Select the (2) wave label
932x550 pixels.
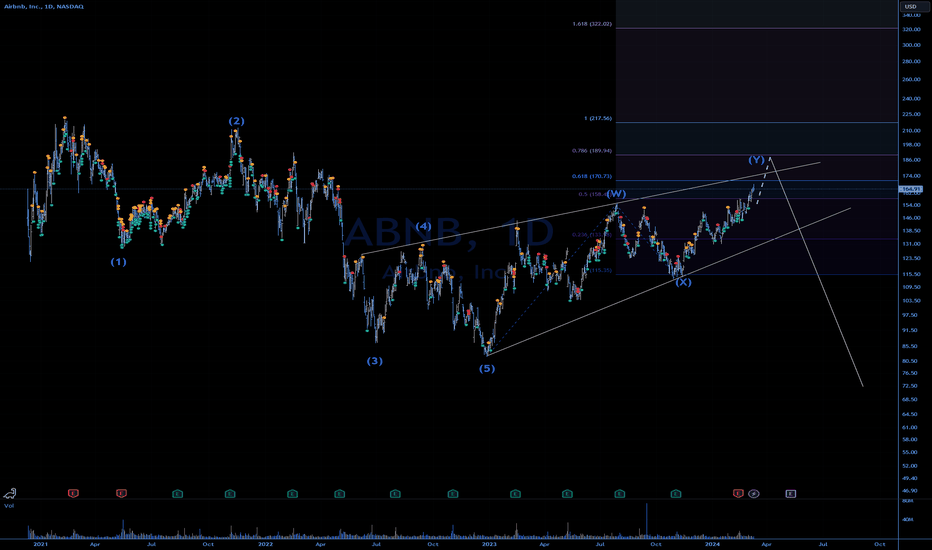(237, 121)
